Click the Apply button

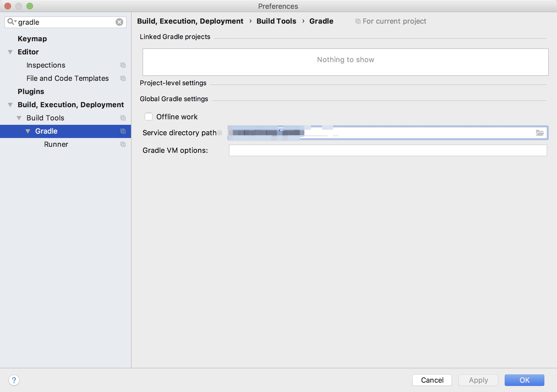(x=478, y=380)
